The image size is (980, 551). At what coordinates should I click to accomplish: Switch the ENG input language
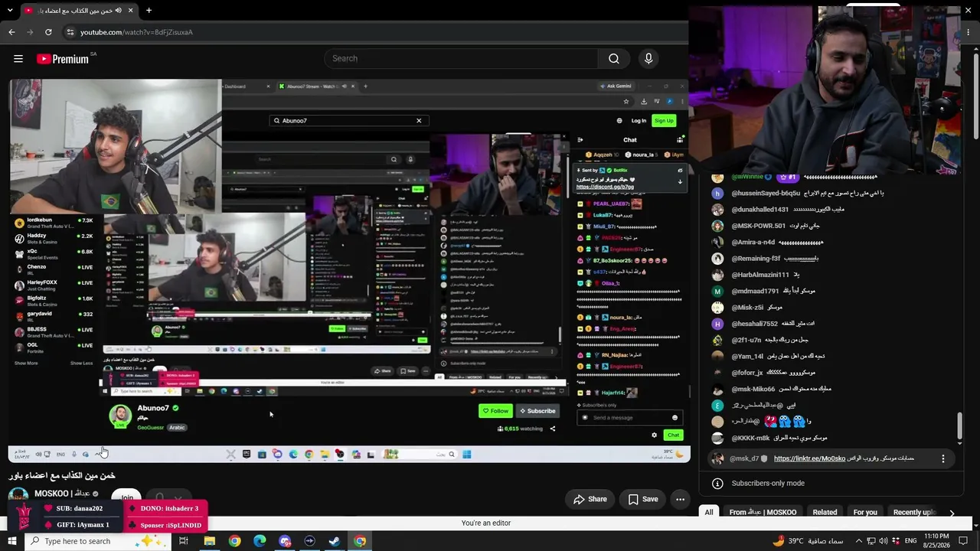coord(911,541)
